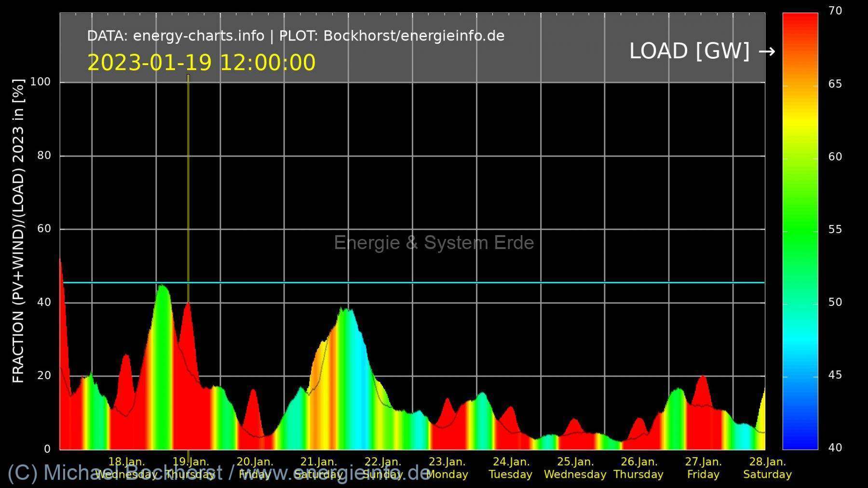
Task: Select the 21.Jan. Saturday date label
Action: coord(318,468)
